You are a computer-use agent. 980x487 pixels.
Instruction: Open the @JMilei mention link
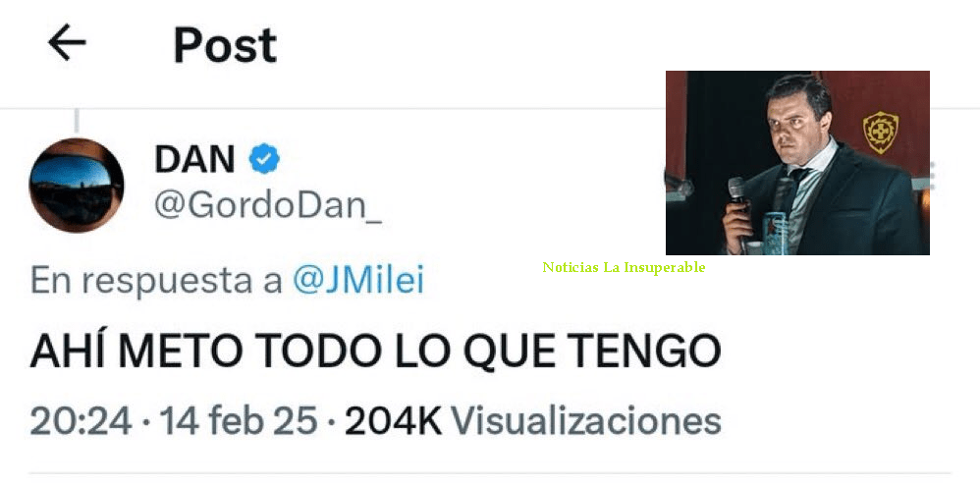coord(358,282)
